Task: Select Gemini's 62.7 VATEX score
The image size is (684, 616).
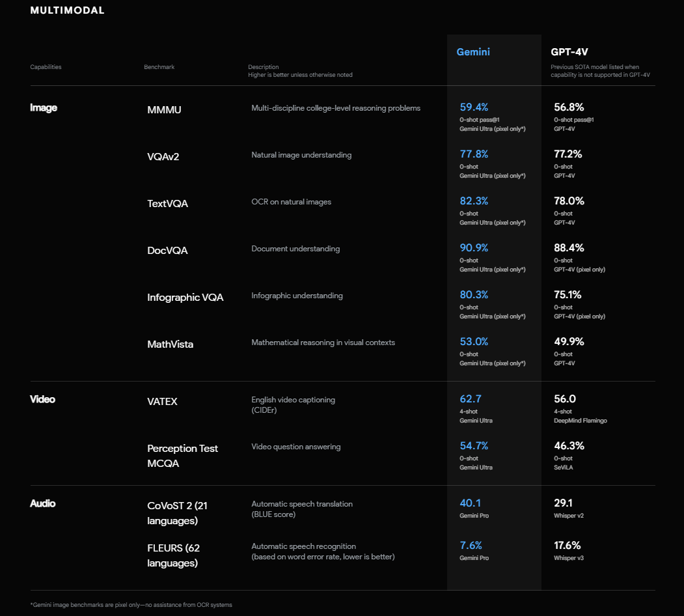Action: pos(471,399)
